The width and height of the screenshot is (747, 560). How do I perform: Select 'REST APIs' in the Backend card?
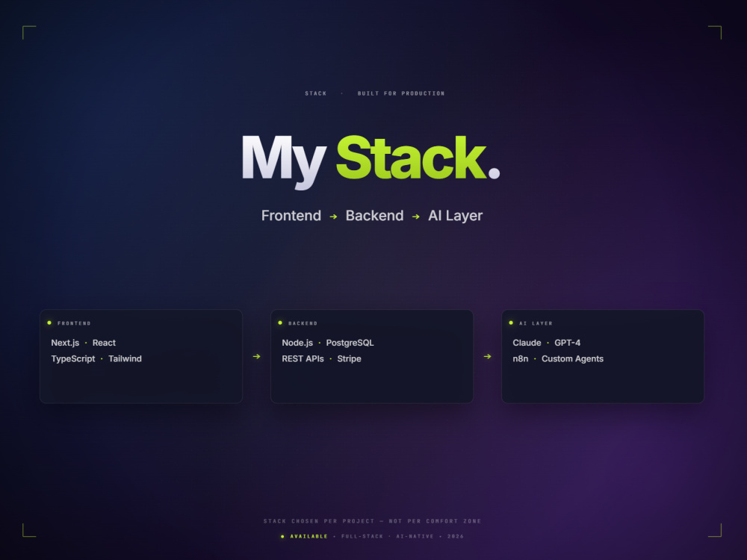point(303,358)
